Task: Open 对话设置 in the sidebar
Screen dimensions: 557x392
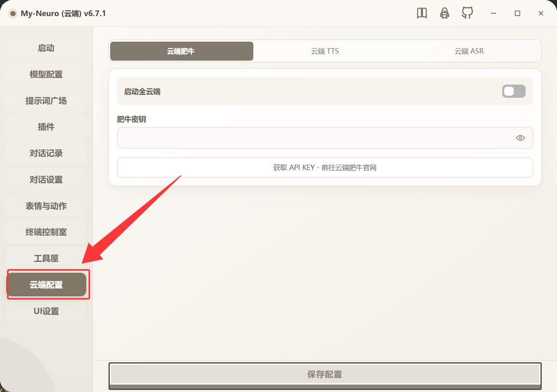Action: tap(46, 179)
